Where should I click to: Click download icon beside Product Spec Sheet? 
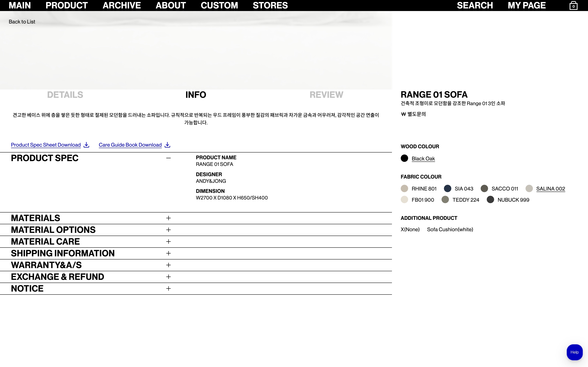[86, 145]
